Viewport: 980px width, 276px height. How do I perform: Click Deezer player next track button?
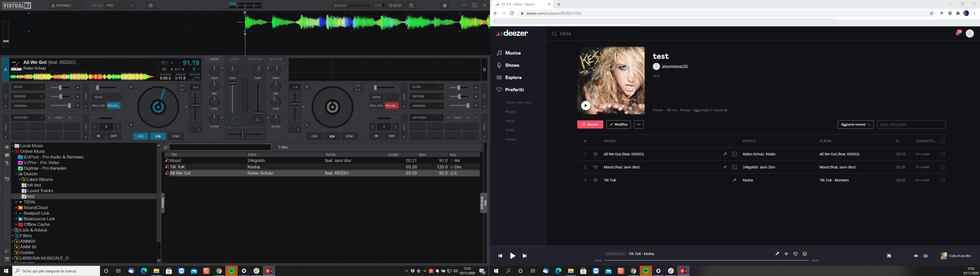coord(525,256)
